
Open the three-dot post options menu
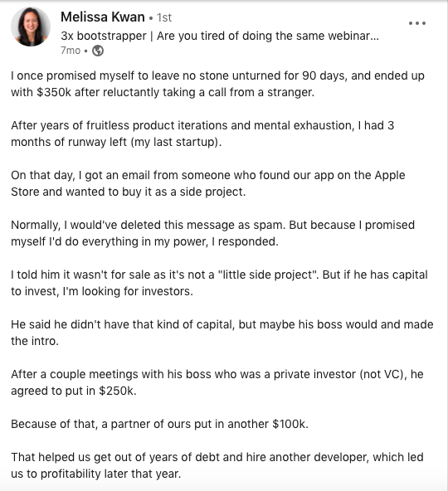pos(417,23)
